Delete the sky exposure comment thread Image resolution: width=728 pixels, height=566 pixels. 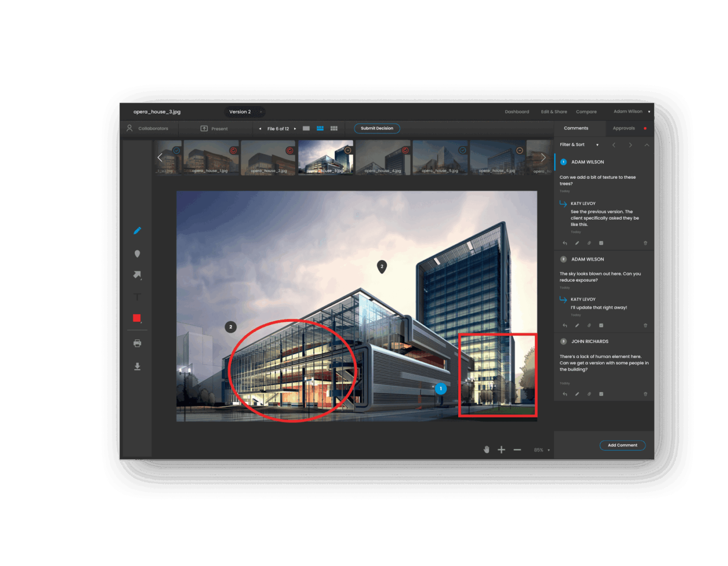click(645, 325)
